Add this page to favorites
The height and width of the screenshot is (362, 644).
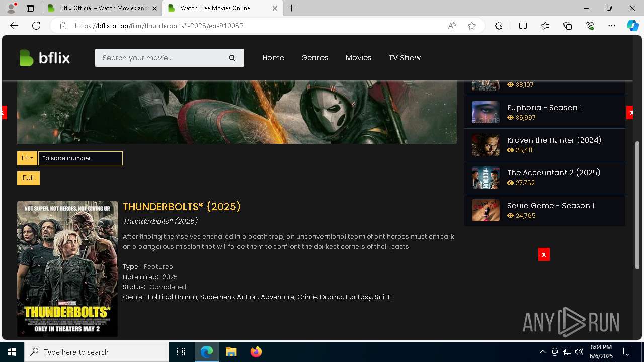472,26
